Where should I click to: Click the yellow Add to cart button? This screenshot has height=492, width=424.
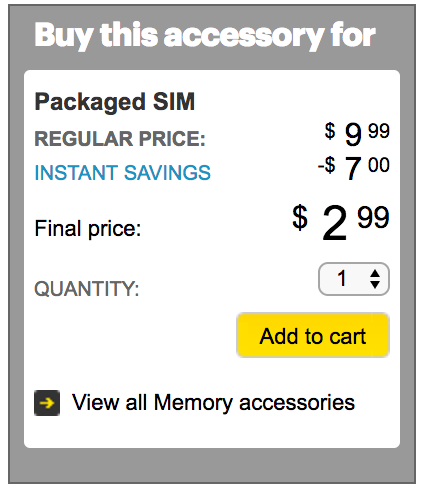[313, 335]
